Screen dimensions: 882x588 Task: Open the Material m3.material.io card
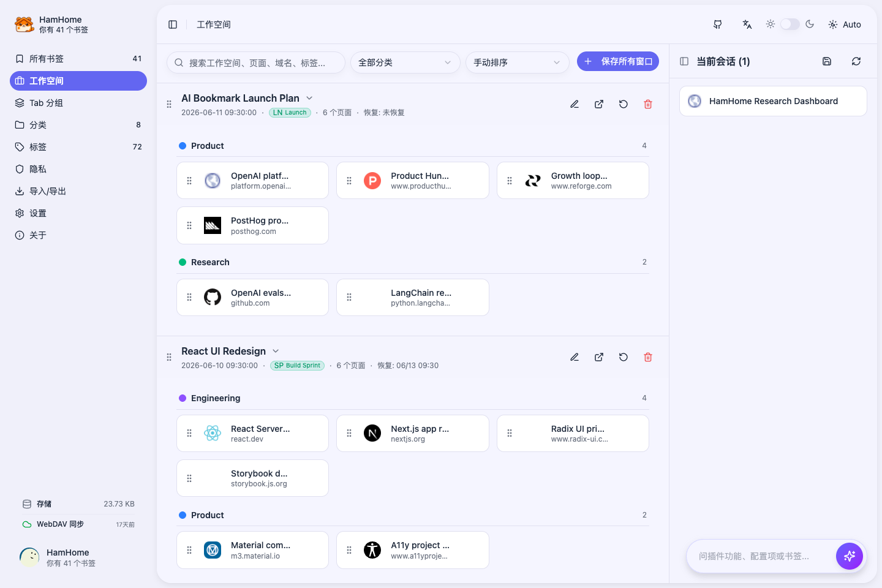click(252, 550)
